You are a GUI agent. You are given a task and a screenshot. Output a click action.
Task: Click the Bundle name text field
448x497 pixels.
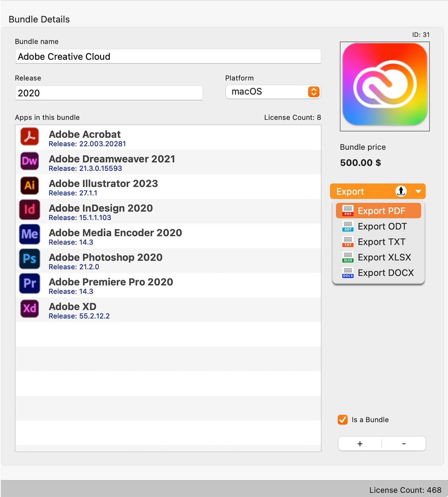[168, 56]
